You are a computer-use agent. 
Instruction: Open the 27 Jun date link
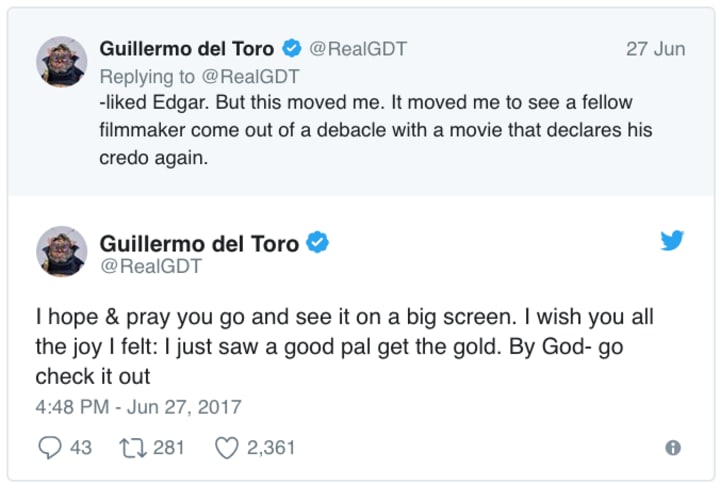(655, 49)
